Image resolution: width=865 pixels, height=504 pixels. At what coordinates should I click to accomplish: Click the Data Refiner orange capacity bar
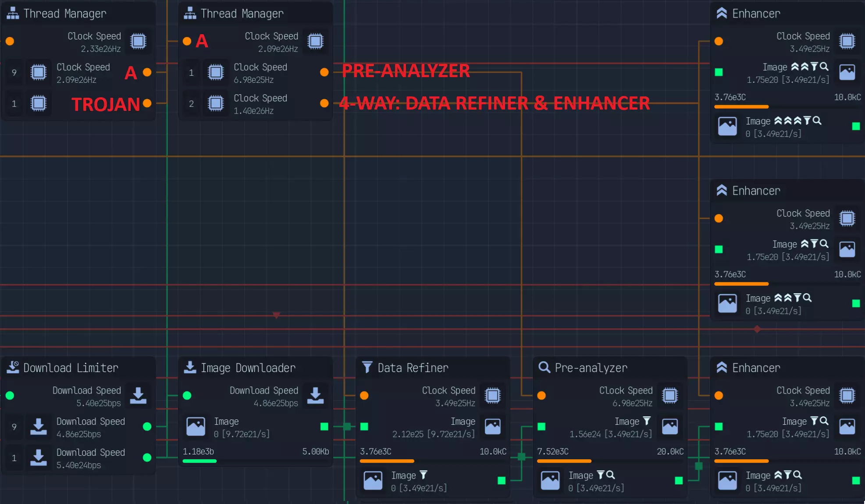point(387,461)
